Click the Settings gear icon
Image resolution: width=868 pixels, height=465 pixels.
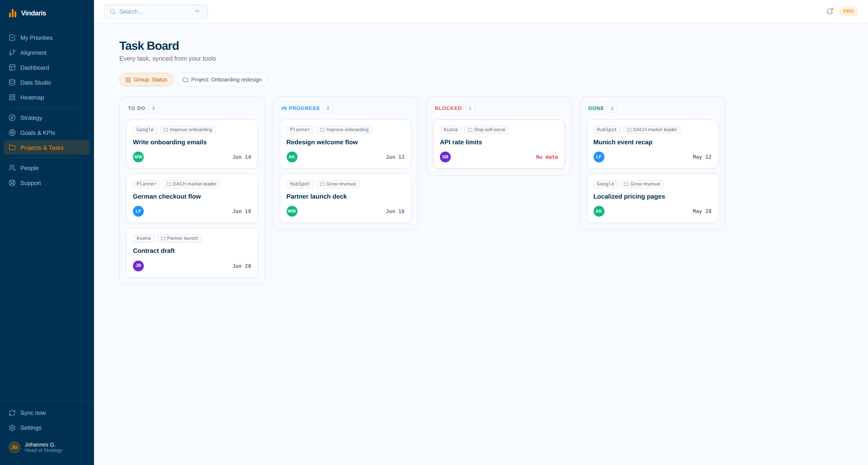pyautogui.click(x=12, y=428)
